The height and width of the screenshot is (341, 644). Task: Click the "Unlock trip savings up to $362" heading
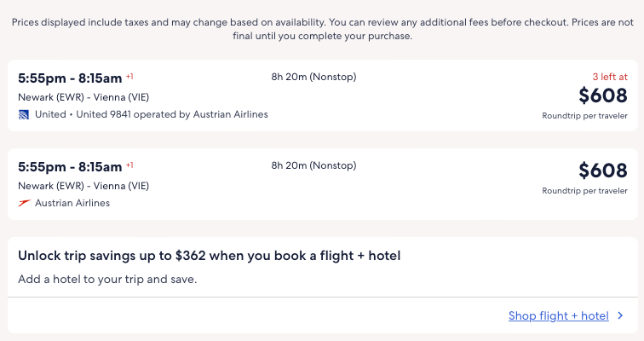coord(210,256)
